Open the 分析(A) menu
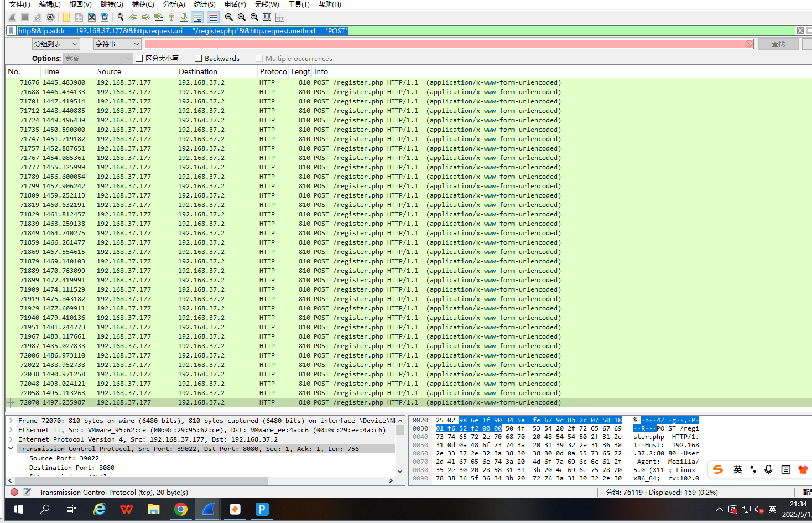This screenshot has height=523, width=812. pos(174,4)
